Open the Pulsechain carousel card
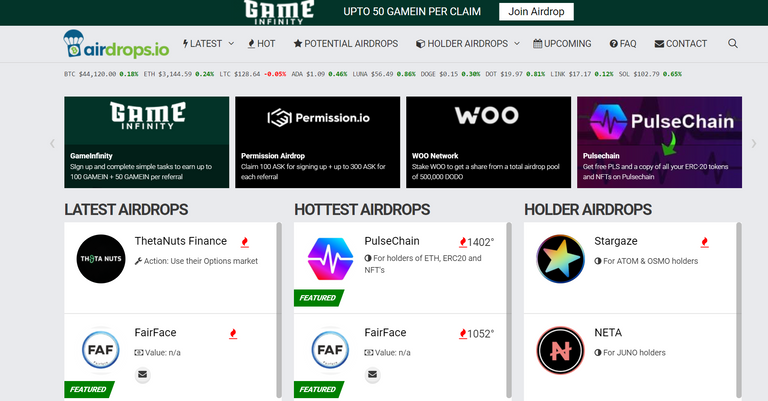 pos(659,142)
